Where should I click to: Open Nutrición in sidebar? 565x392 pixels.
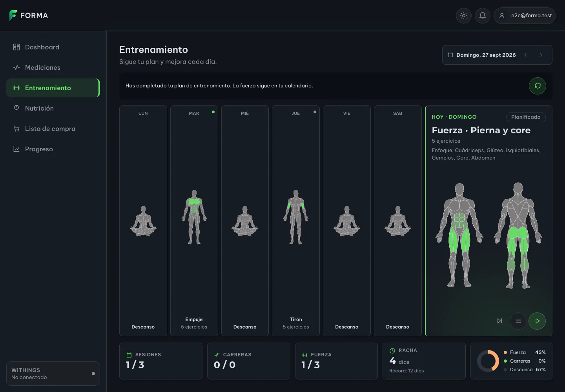point(53,108)
